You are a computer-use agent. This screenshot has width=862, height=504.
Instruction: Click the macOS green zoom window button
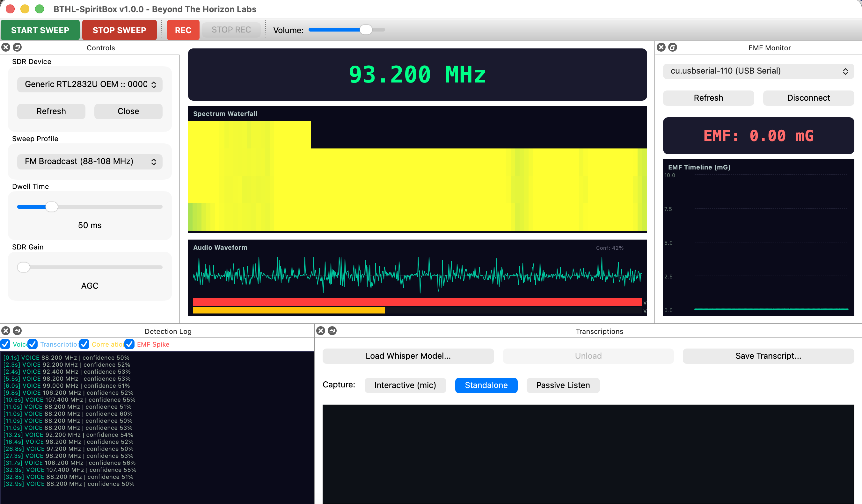pyautogui.click(x=40, y=9)
